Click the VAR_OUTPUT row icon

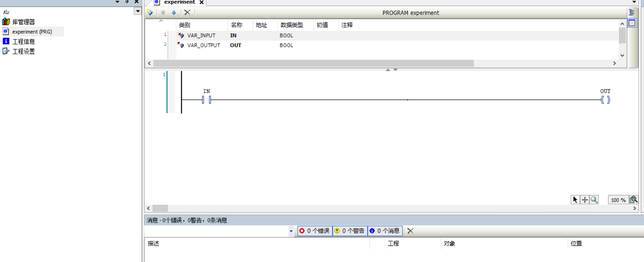click(181, 45)
